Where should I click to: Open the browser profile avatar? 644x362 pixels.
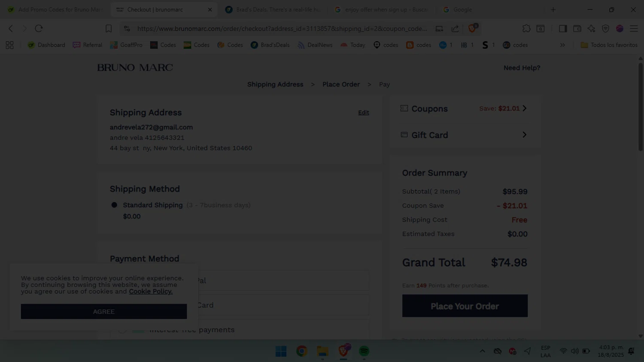pos(620,28)
